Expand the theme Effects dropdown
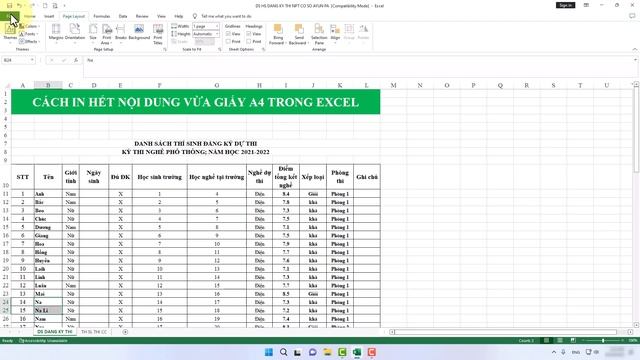Screen dimensions: 640x360 click(x=29, y=42)
